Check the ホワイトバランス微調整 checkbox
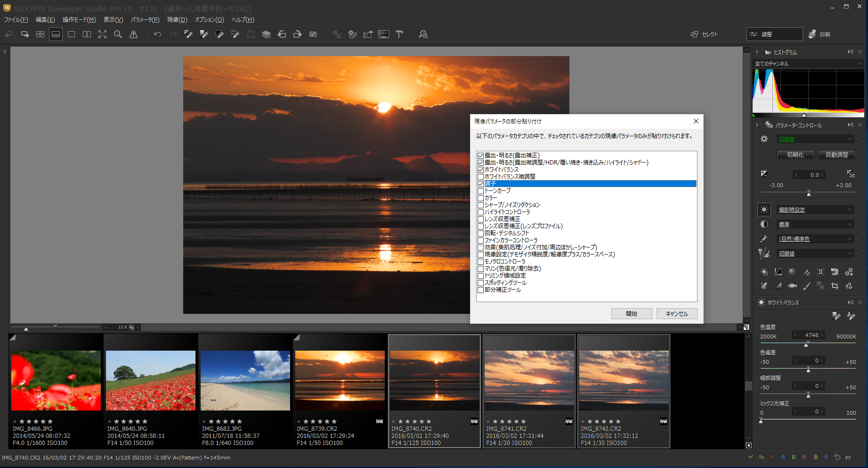This screenshot has height=468, width=868. point(480,177)
